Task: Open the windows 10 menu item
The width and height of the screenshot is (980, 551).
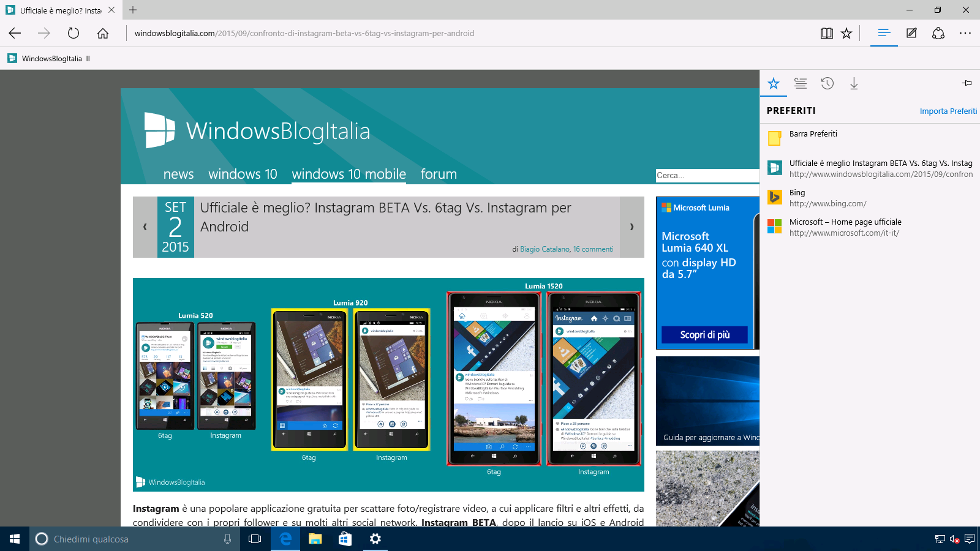Action: [x=243, y=174]
